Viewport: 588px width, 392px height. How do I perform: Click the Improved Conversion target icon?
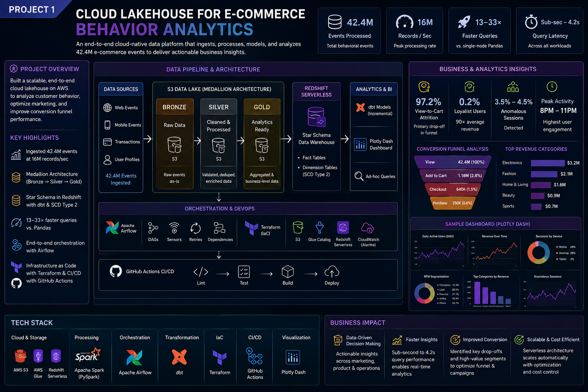click(x=455, y=340)
